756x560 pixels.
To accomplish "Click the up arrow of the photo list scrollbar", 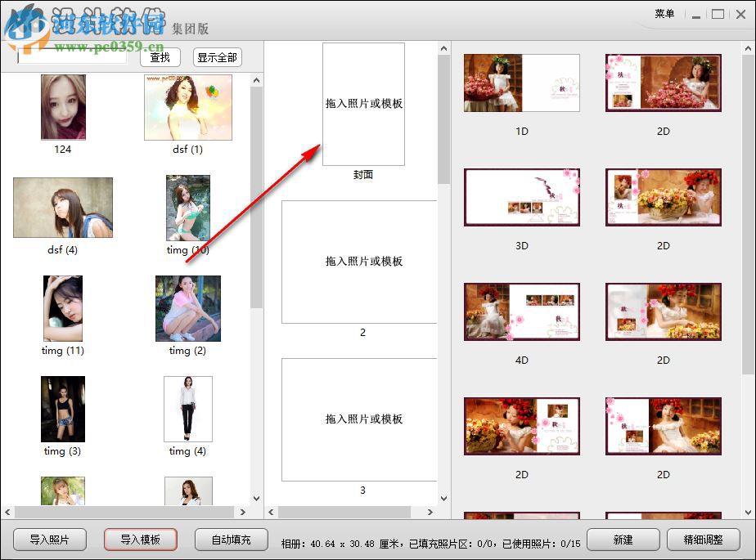I will 256,79.
